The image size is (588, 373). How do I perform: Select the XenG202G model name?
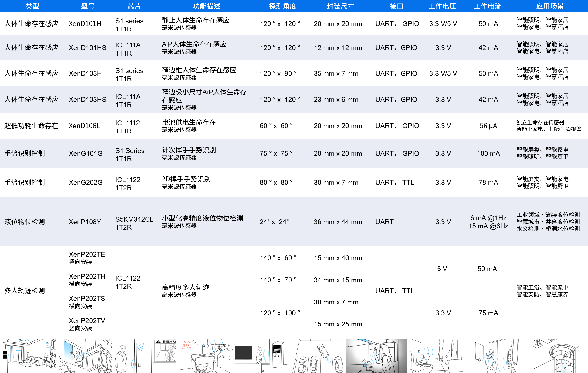86,183
